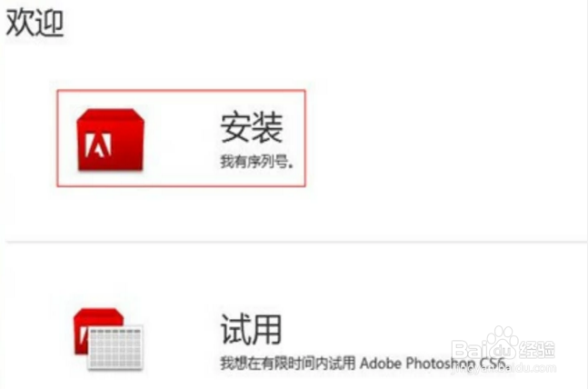This screenshot has height=389, width=588.
Task: Click the Adobe Photoshop CS6 product name
Action: [x=434, y=364]
